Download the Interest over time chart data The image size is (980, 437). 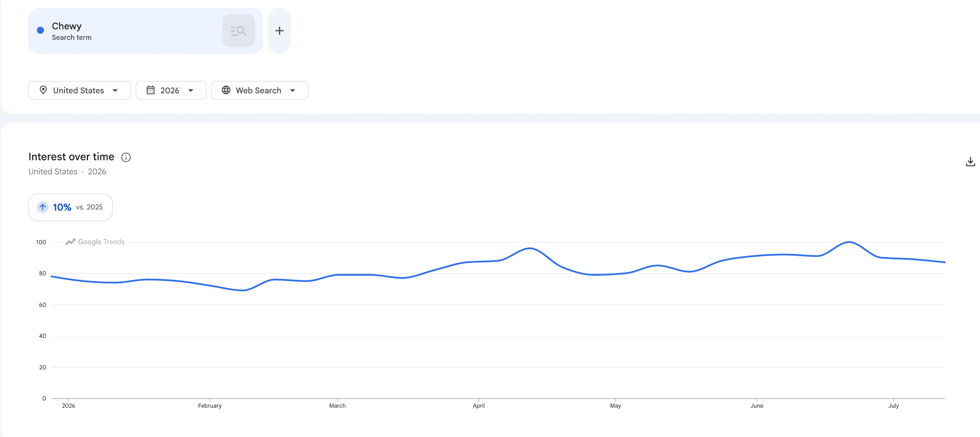[x=970, y=162]
